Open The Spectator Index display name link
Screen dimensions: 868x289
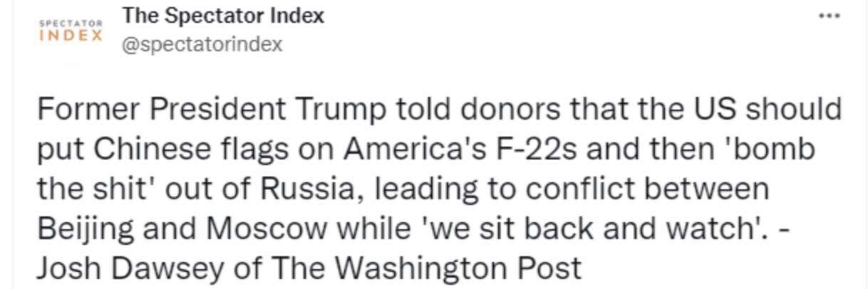click(223, 15)
